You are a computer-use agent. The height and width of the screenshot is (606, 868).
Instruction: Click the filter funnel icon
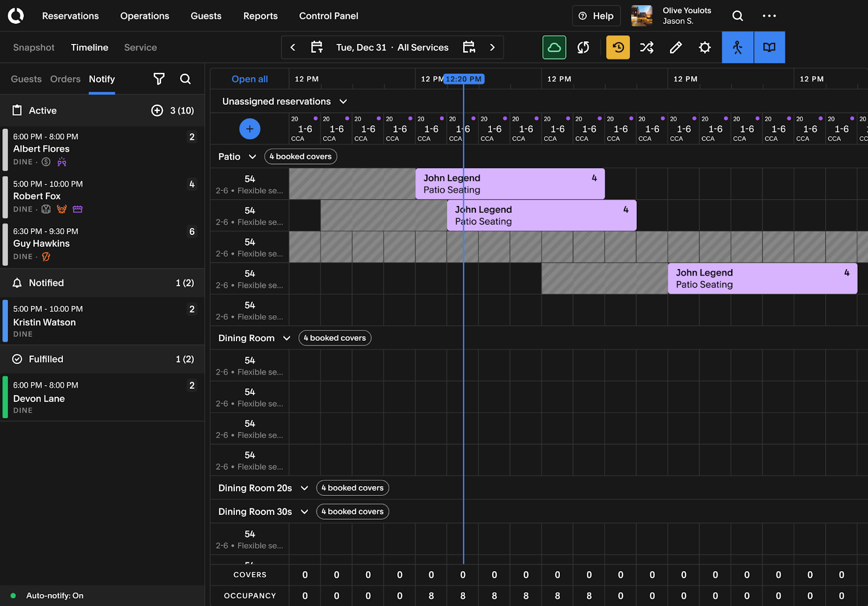tap(159, 79)
